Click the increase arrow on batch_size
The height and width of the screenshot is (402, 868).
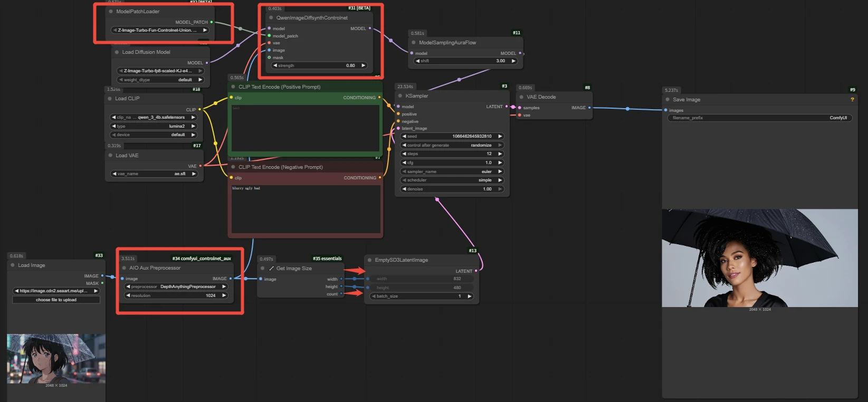tap(469, 296)
